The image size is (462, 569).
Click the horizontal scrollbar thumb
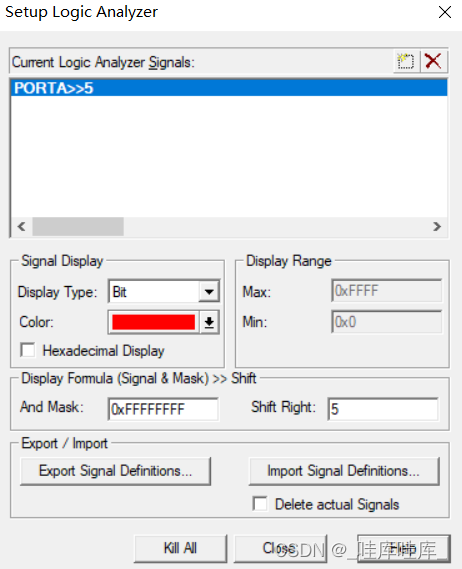coord(78,226)
